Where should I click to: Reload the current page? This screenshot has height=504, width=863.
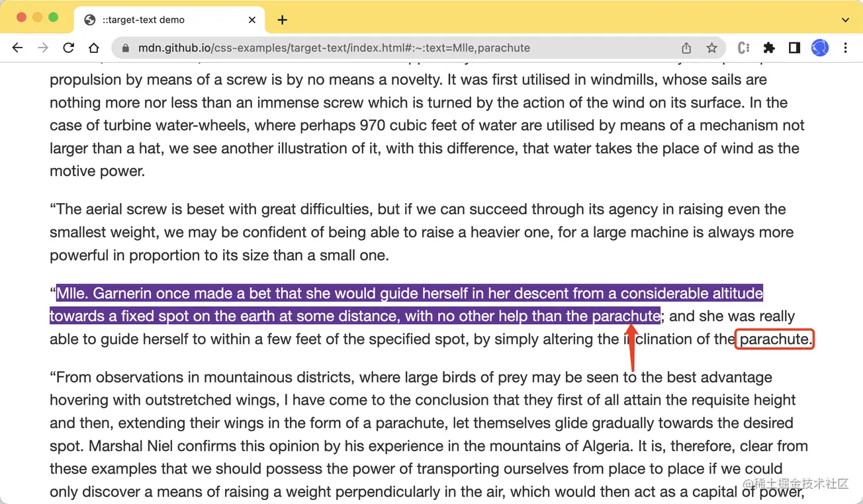tap(68, 48)
